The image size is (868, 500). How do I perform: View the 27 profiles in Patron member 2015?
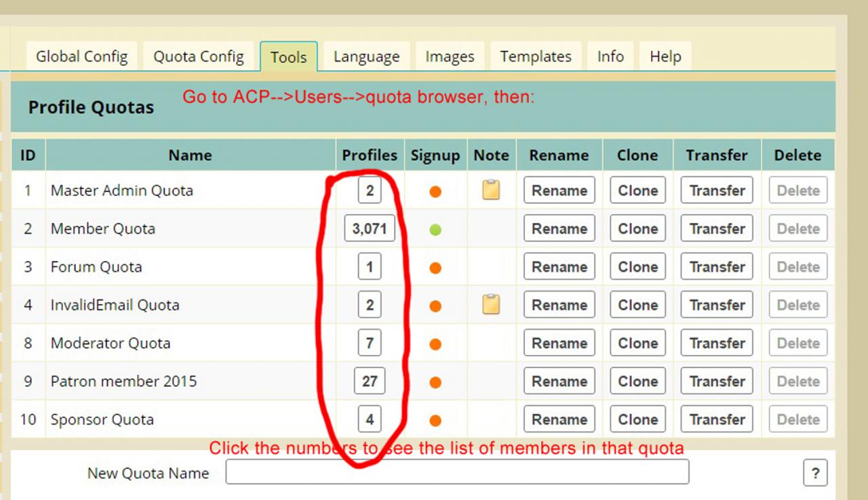coord(370,381)
